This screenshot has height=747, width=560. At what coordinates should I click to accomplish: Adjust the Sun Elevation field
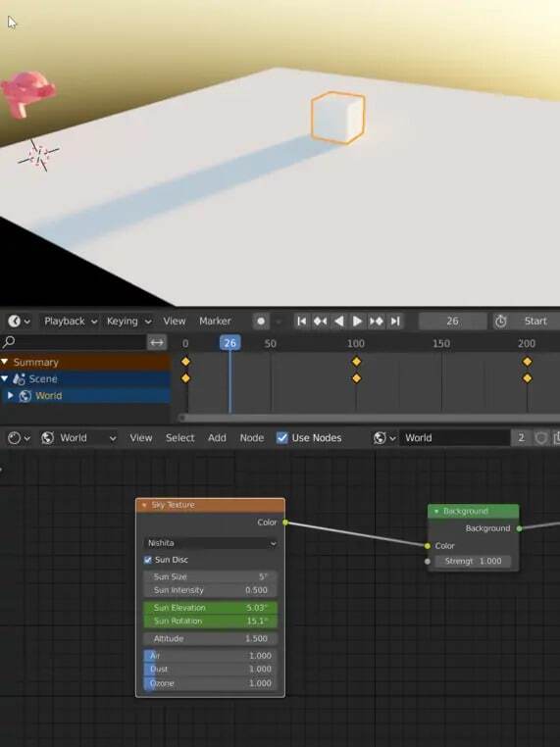tap(210, 608)
